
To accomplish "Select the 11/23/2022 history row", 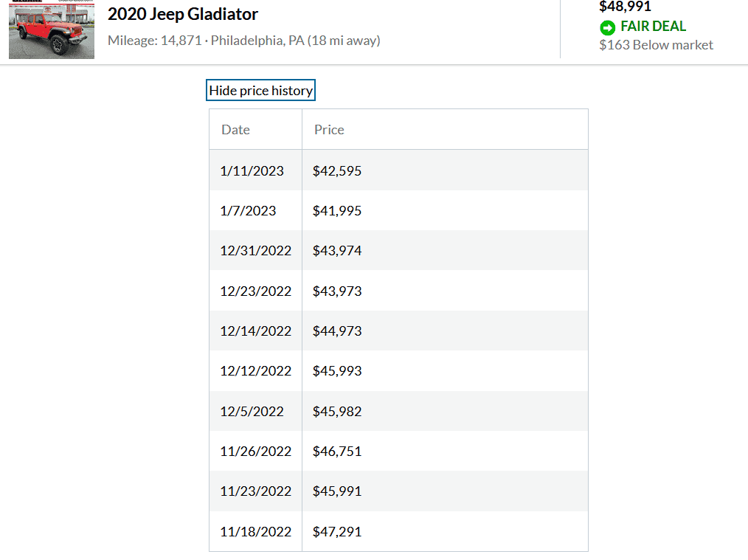I will click(398, 491).
